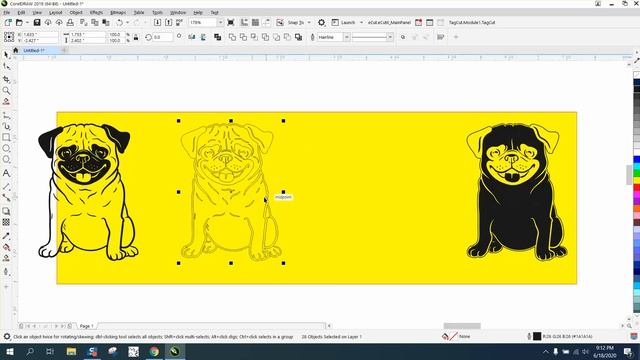The image size is (640, 360).
Task: Open the Edit menu
Action: [x=21, y=13]
